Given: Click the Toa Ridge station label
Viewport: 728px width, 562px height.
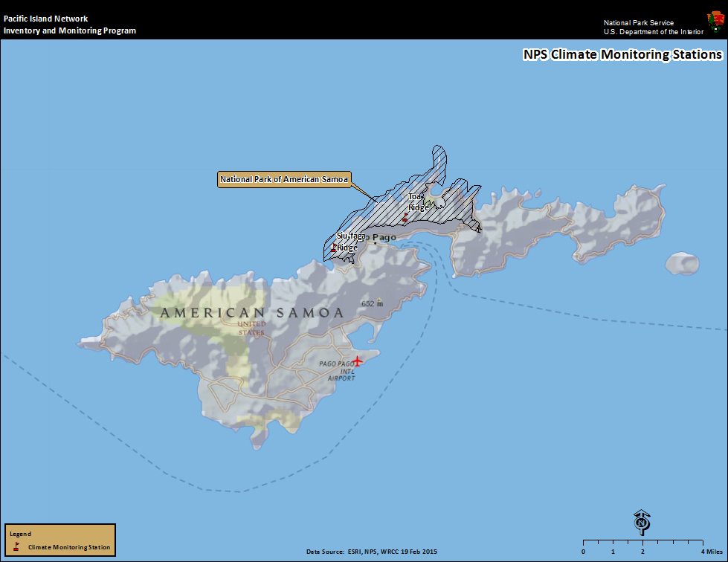Looking at the screenshot, I should [418, 201].
